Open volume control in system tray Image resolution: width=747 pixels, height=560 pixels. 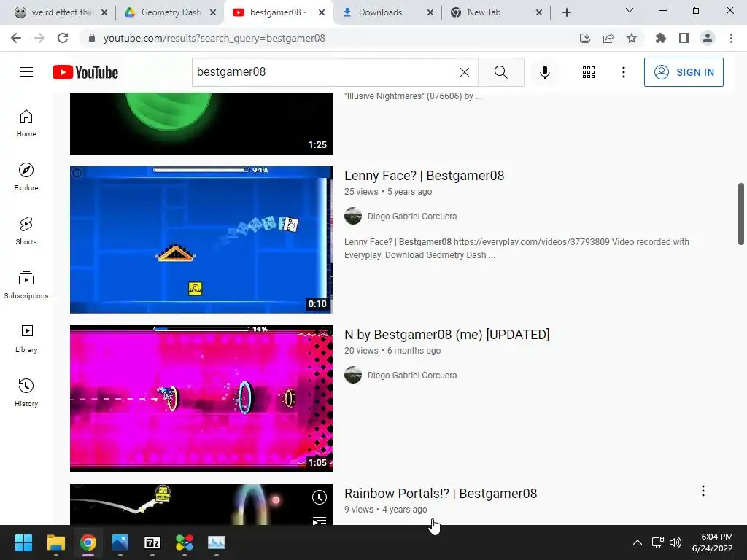coord(675,542)
